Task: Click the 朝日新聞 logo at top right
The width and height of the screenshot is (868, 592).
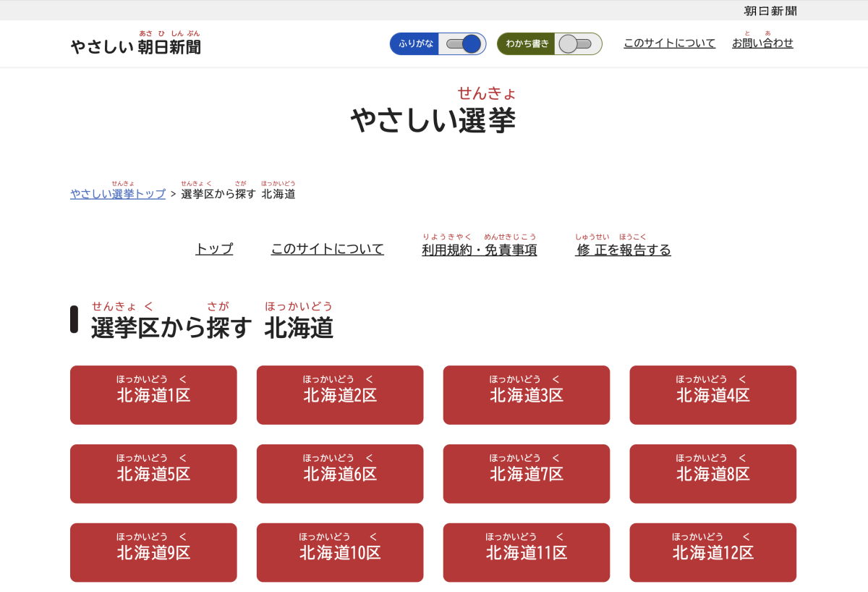Action: [768, 12]
